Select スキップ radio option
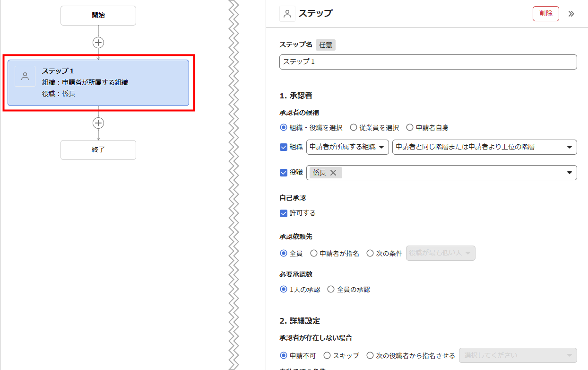Image resolution: width=588 pixels, height=370 pixels. coord(327,355)
